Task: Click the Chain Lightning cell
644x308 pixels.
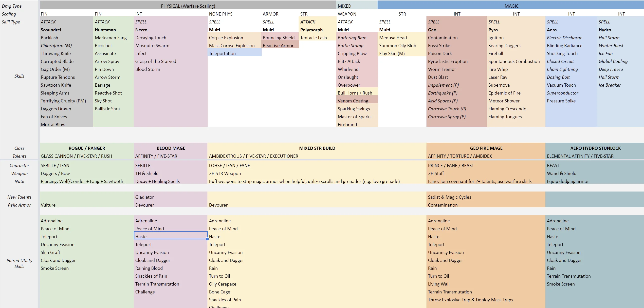Action: click(571, 69)
